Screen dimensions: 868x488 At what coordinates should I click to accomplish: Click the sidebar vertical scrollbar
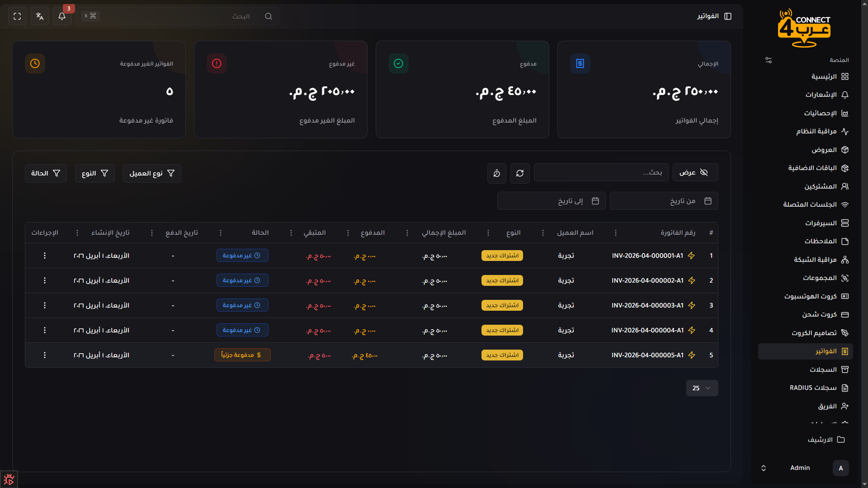tap(864, 244)
